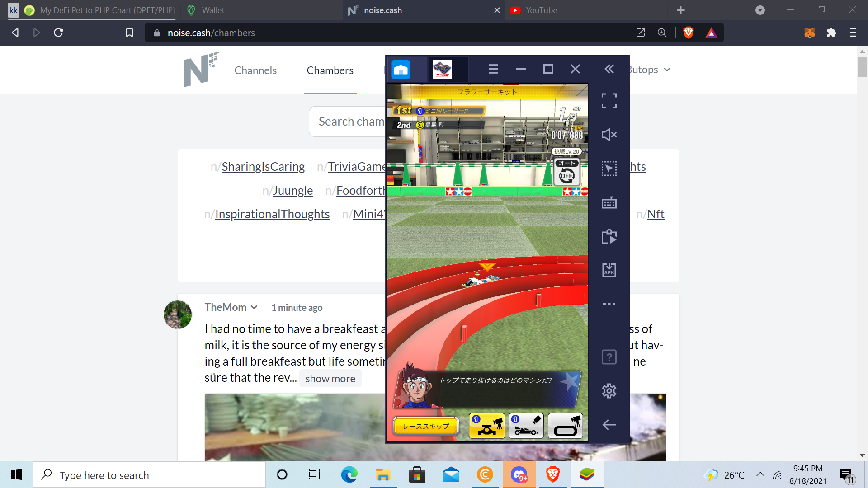Open BlueStacks multi-instance sync icon

[609, 236]
